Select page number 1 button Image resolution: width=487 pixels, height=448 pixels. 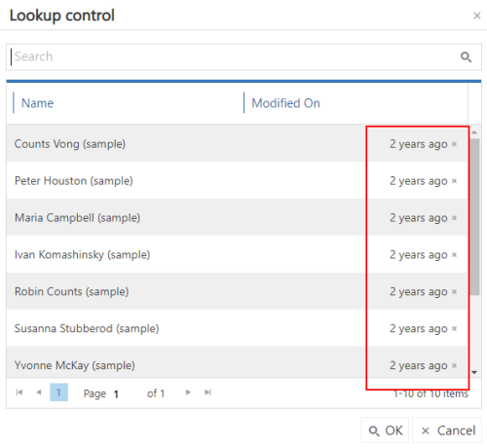[58, 392]
